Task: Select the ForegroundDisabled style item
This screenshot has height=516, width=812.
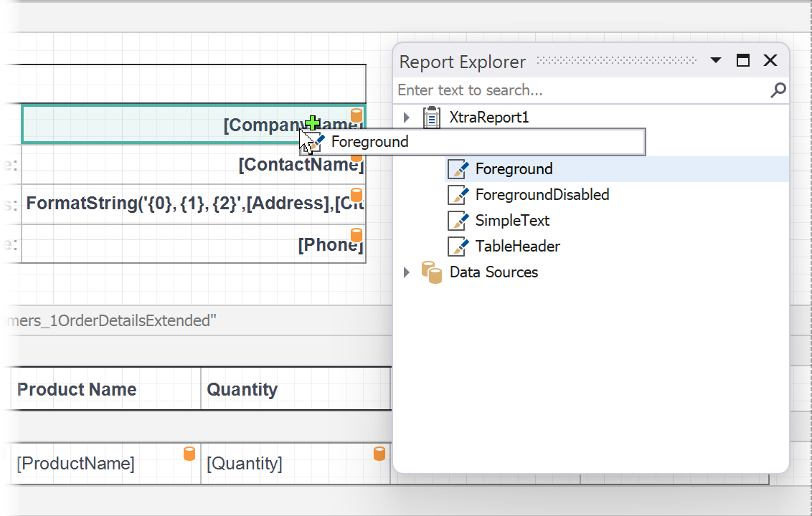Action: [542, 195]
